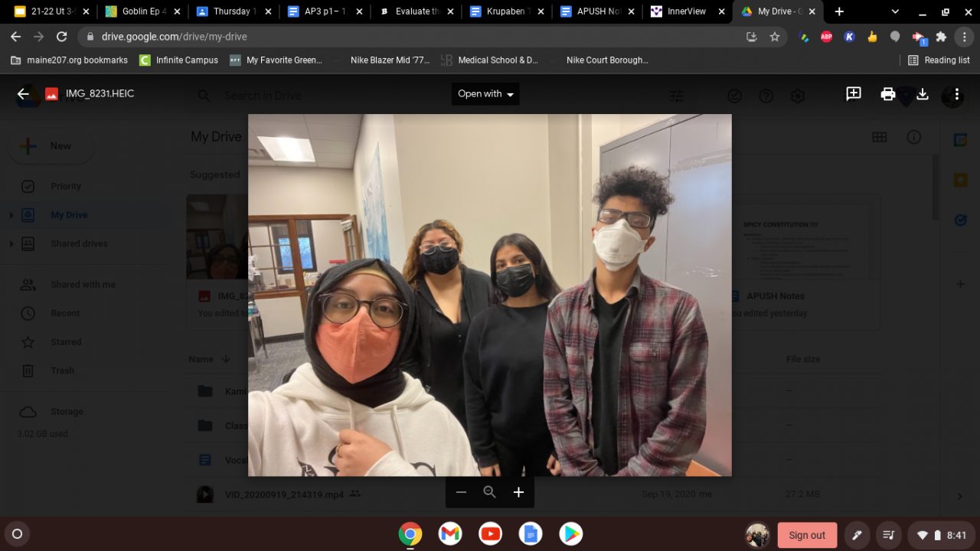Open the Adblock Plus extension

pos(826,37)
